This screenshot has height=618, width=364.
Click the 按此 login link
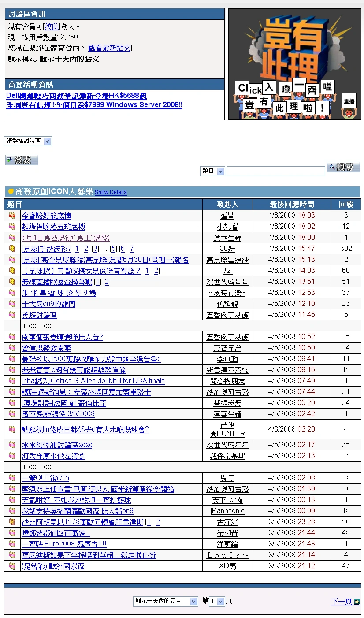(52, 27)
